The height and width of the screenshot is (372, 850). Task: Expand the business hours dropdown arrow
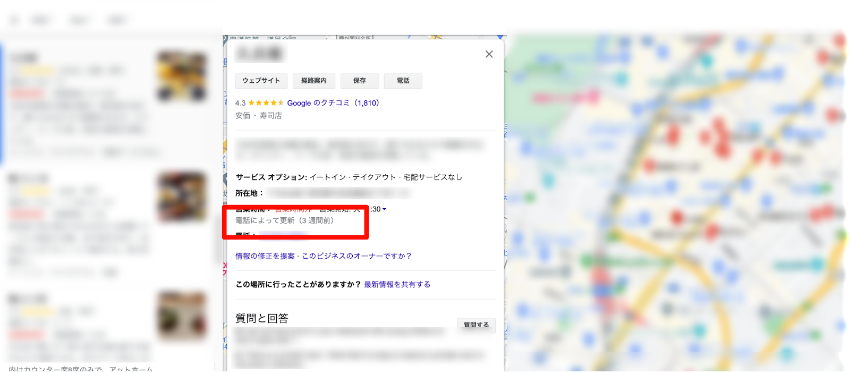pyautogui.click(x=384, y=209)
